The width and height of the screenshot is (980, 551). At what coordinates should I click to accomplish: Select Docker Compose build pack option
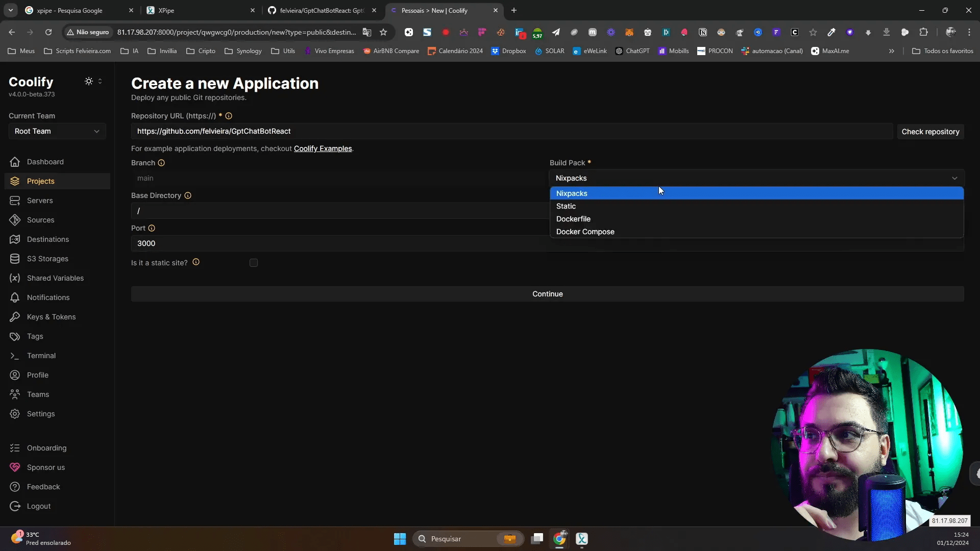coord(756,232)
